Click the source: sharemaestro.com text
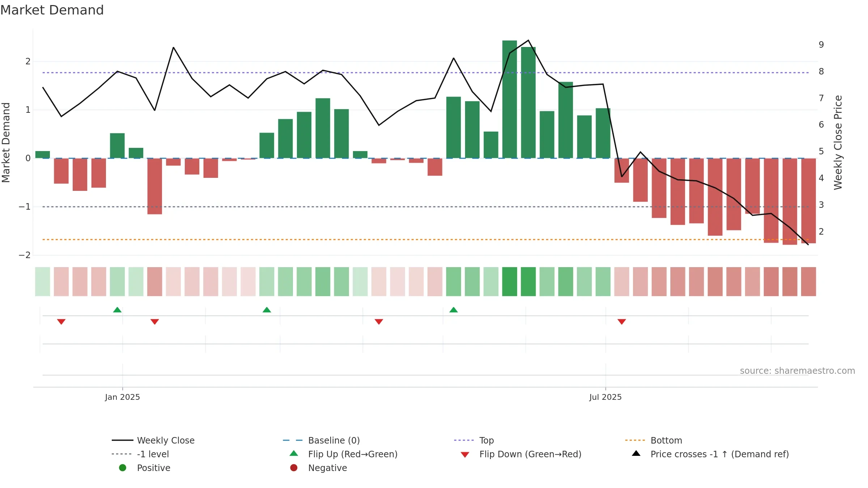868x488 pixels. coord(797,371)
